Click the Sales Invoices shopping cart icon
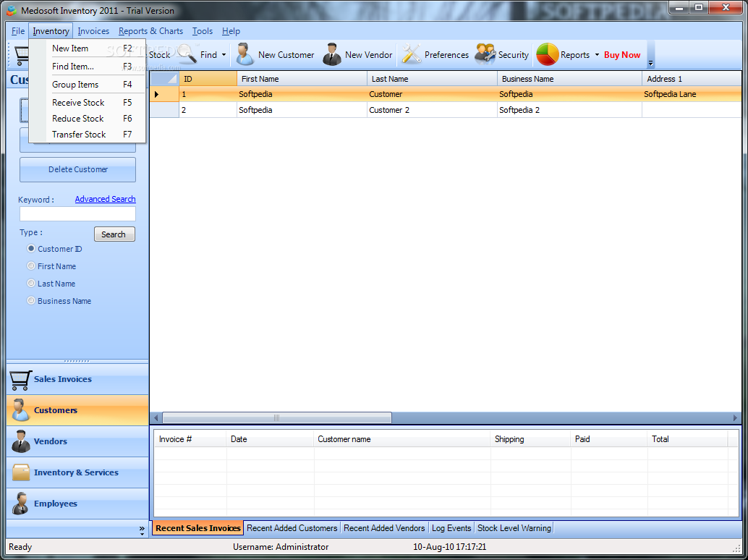 (x=20, y=380)
